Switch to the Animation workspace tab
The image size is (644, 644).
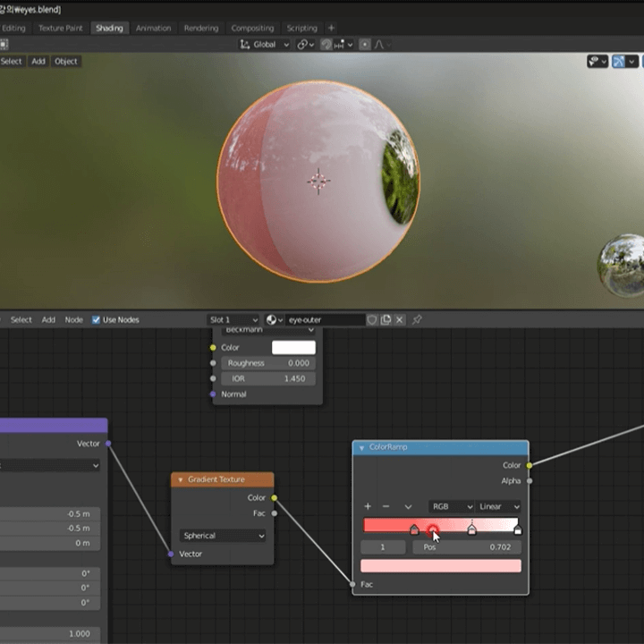(x=153, y=28)
